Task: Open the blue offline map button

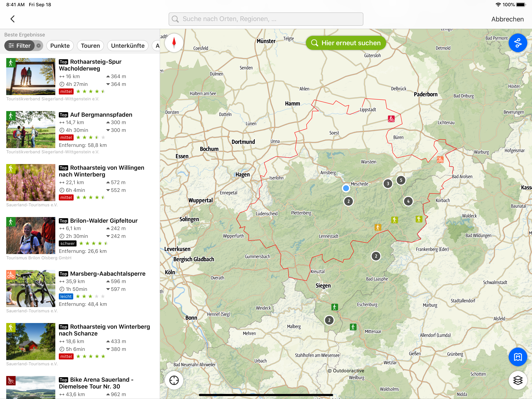Action: [518, 357]
